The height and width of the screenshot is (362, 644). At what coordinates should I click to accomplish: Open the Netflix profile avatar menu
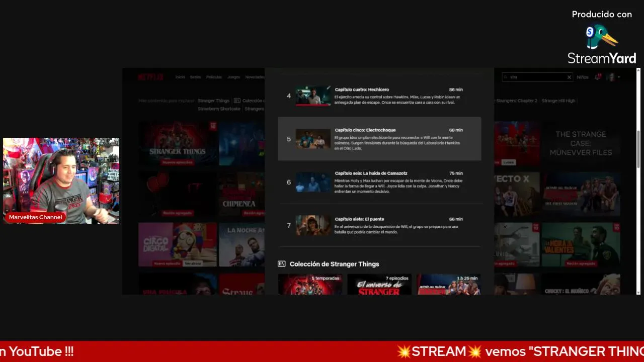(612, 77)
